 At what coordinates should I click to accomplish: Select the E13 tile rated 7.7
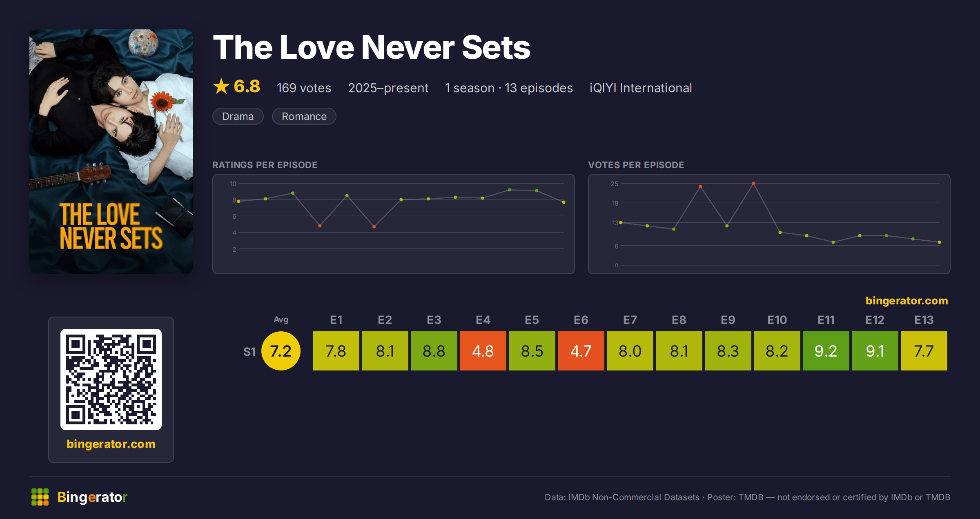click(924, 351)
